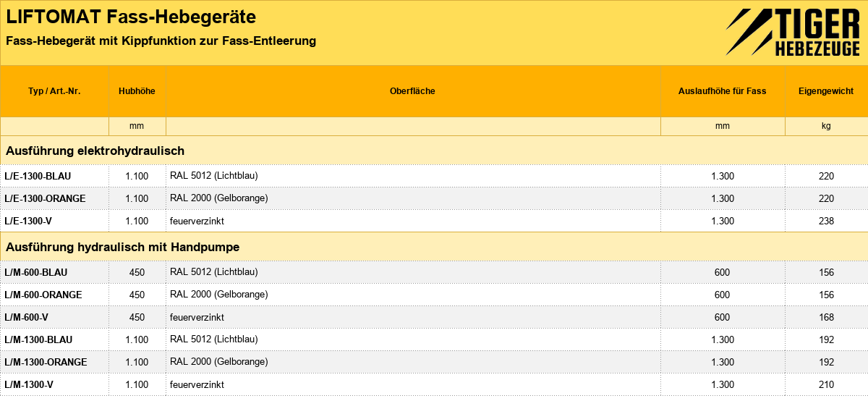The width and height of the screenshot is (868, 401).
Task: Click Auslaufhöhe 600 in L/M-600-ORANGE row
Action: click(722, 295)
